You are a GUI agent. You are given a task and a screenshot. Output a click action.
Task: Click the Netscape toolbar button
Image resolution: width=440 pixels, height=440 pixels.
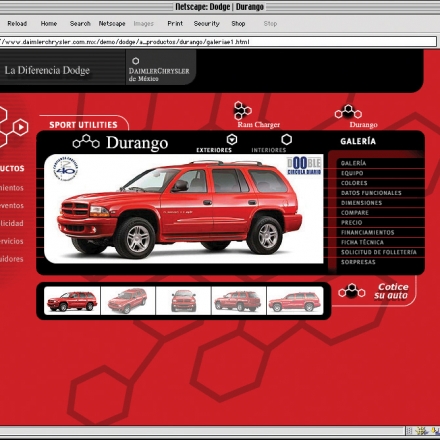(x=112, y=24)
